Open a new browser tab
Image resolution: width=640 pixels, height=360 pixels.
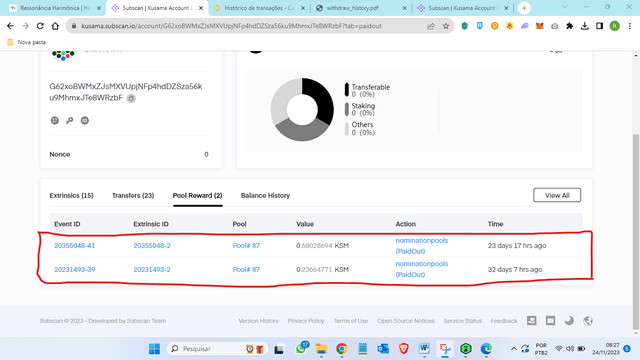click(524, 8)
